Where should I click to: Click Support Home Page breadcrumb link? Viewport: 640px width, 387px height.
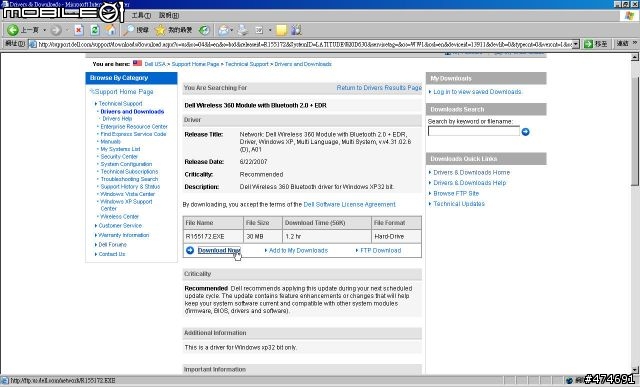coord(196,64)
